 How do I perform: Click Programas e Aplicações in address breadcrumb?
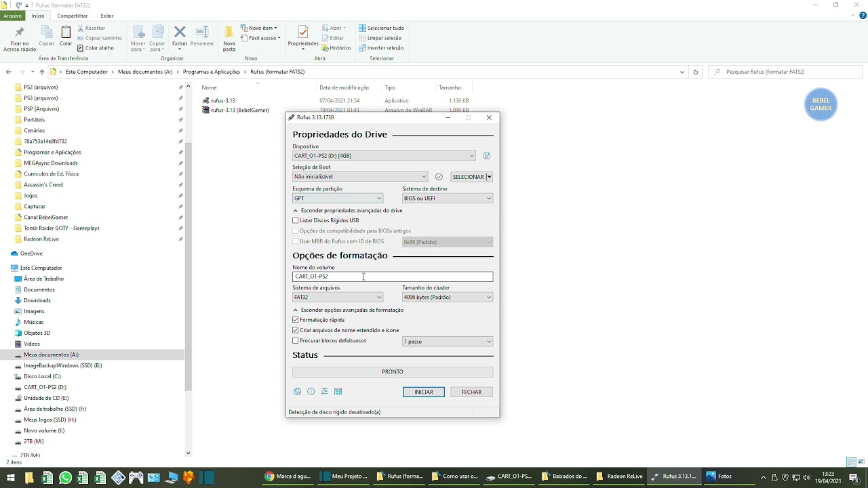point(212,72)
